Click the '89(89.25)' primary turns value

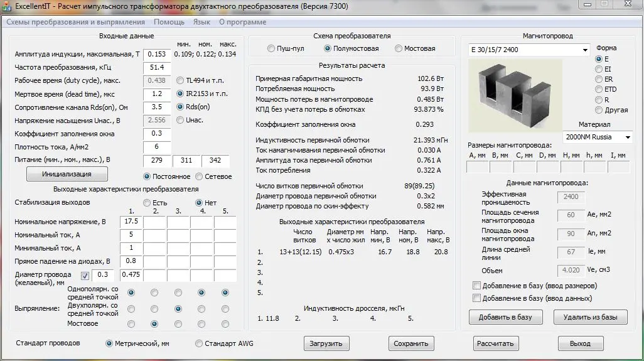419,186
